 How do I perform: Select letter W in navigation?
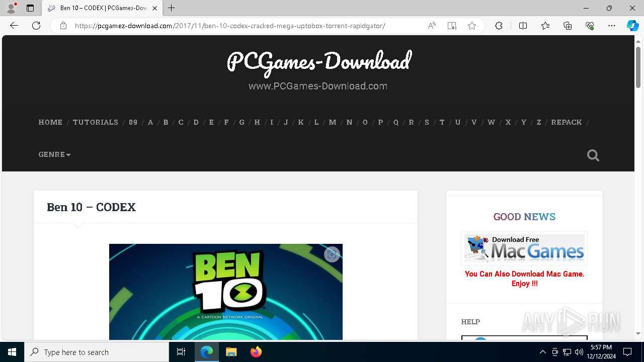(x=491, y=122)
